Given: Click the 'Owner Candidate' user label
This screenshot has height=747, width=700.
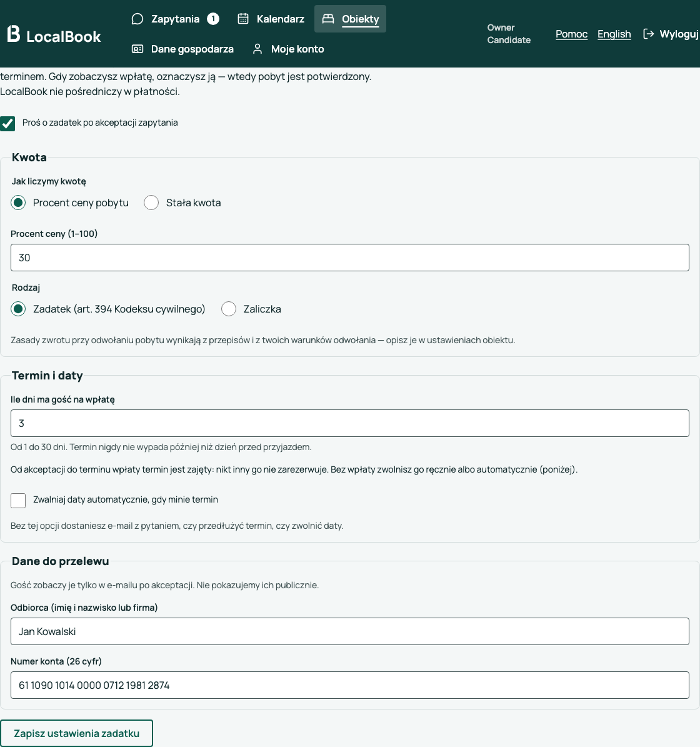Looking at the screenshot, I should [509, 34].
